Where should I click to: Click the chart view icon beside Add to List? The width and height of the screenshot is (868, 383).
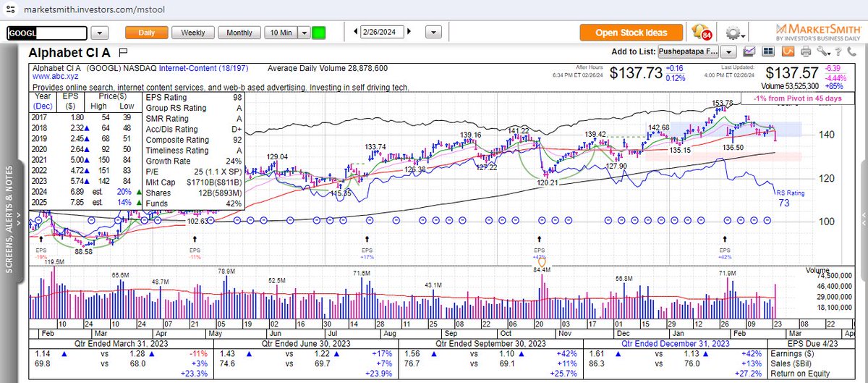(749, 51)
